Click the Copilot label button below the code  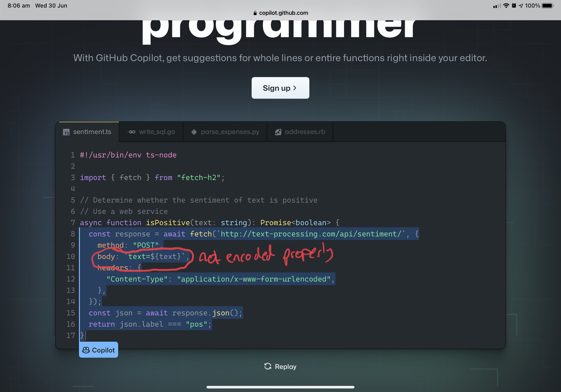(98, 350)
